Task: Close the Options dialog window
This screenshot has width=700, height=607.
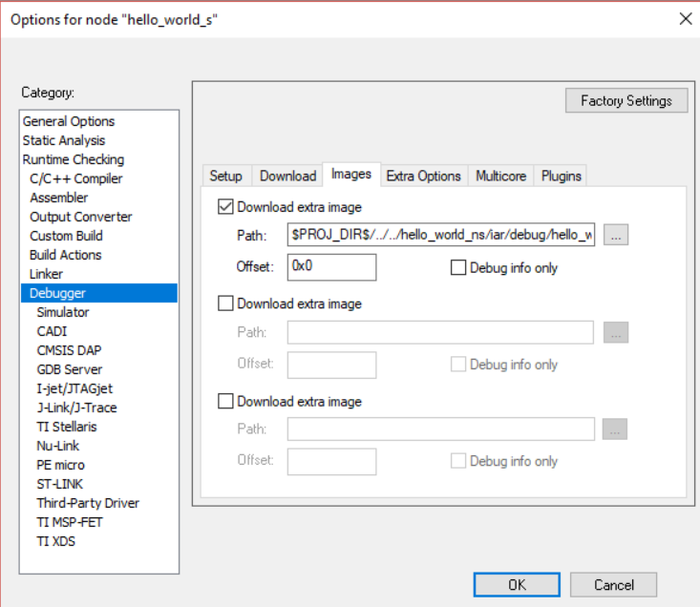Action: (x=685, y=18)
